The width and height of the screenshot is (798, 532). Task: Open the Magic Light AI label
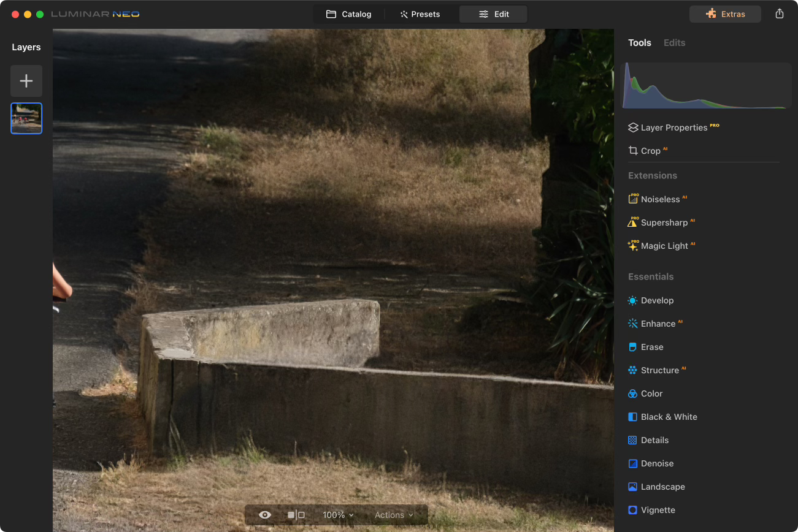pyautogui.click(x=665, y=246)
